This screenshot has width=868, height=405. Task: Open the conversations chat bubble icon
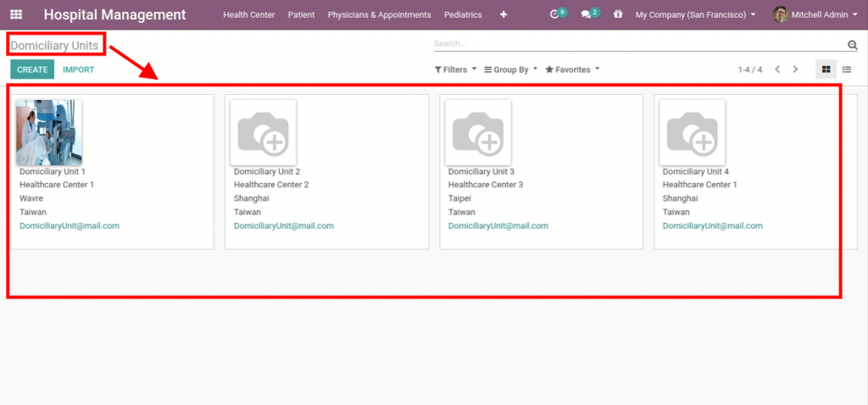pos(587,14)
